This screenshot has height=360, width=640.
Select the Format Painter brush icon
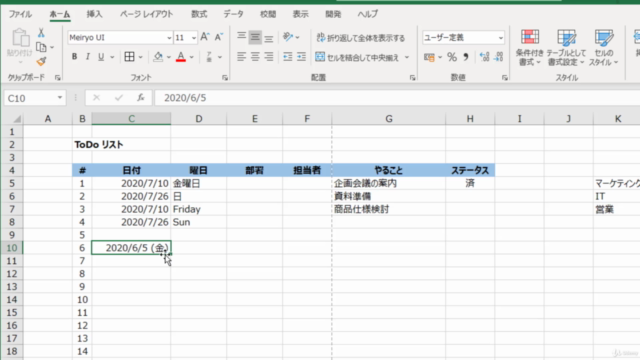point(41,62)
